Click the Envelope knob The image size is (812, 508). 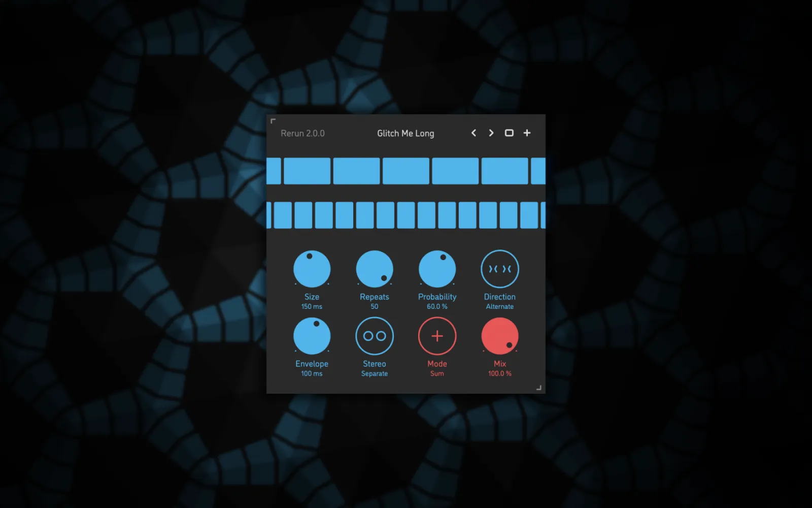(x=312, y=336)
